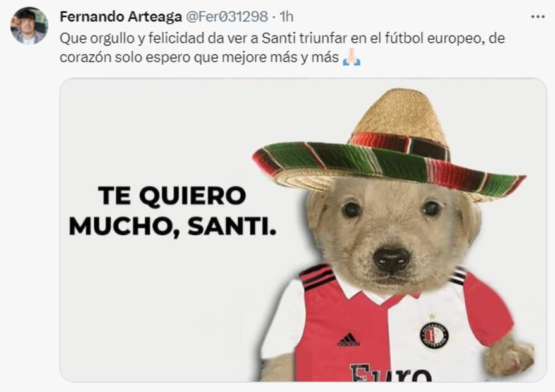Open the @Fer031298 handle link
This screenshot has width=555, height=392.
coord(227,16)
